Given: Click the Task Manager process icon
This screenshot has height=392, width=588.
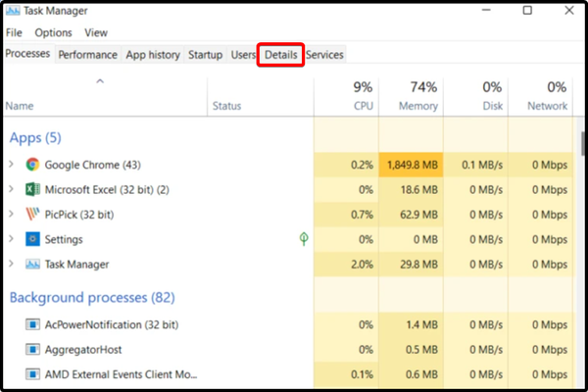Looking at the screenshot, I should [x=32, y=264].
